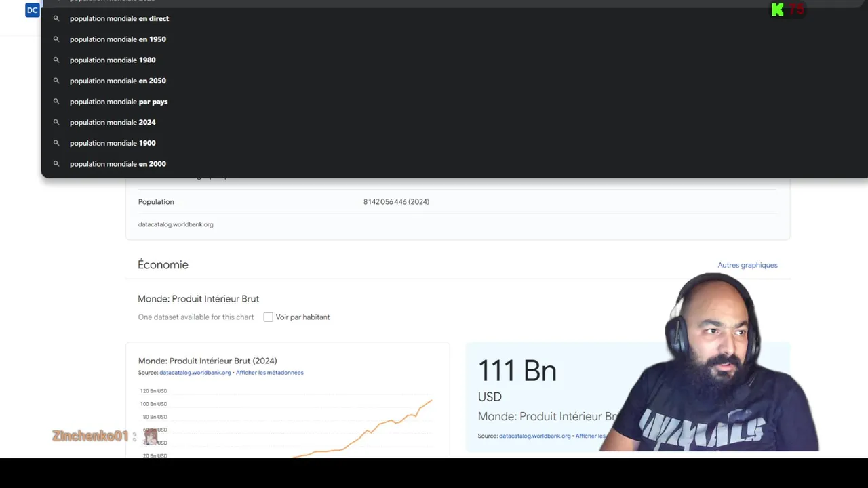Click search icon beside 'population mondiale par pays'

click(56, 102)
